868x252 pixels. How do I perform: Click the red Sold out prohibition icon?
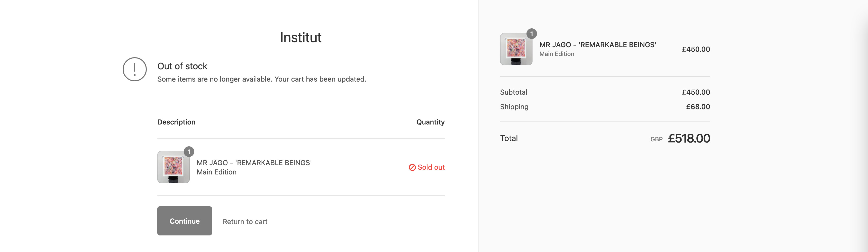point(412,167)
